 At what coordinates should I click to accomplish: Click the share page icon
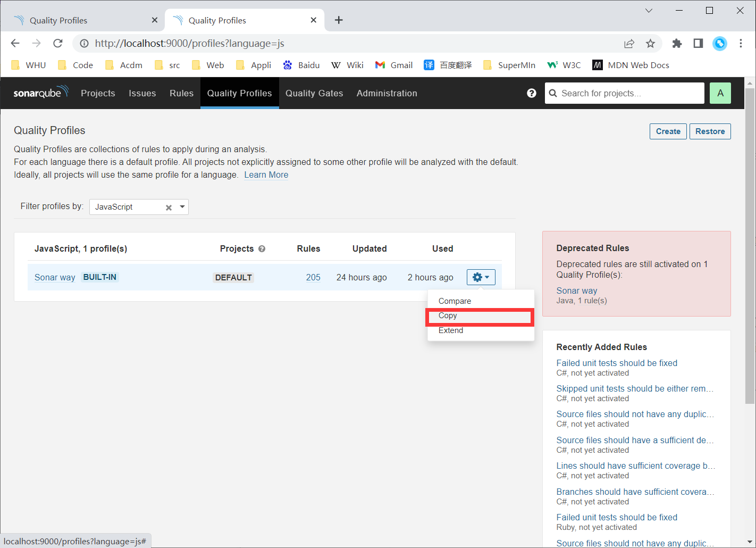(629, 44)
